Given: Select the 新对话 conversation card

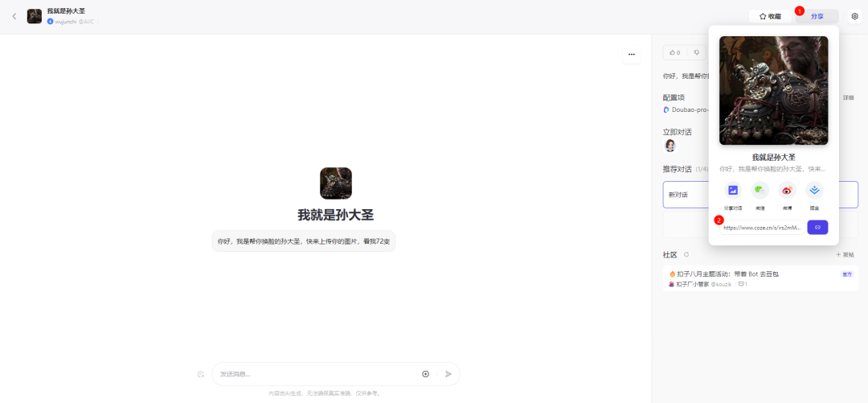Looking at the screenshot, I should click(760, 195).
